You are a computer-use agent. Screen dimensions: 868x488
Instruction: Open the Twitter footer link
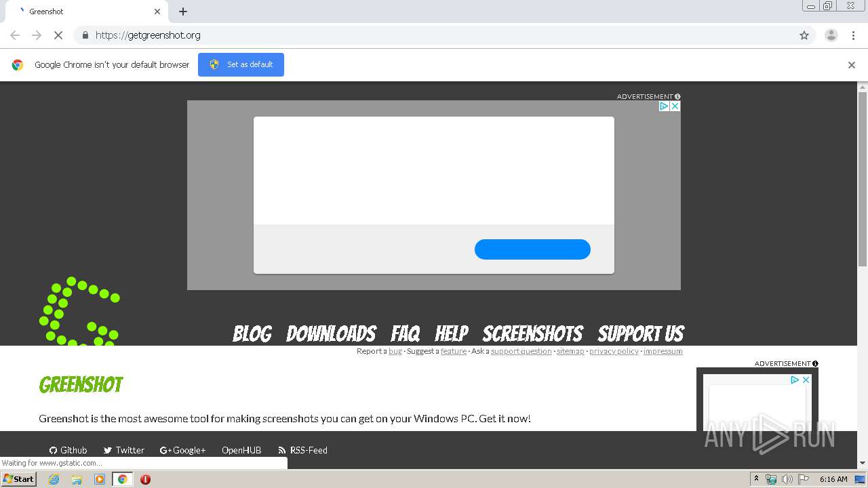coord(123,450)
